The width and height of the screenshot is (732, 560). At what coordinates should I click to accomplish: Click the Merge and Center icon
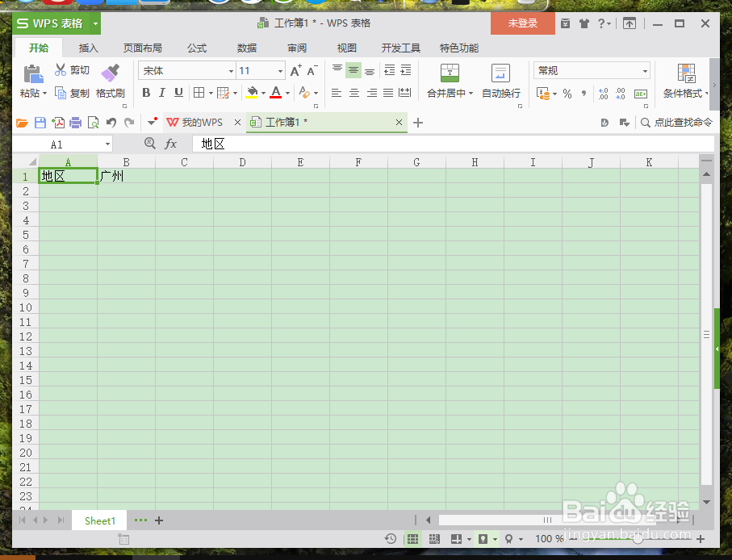pos(450,73)
